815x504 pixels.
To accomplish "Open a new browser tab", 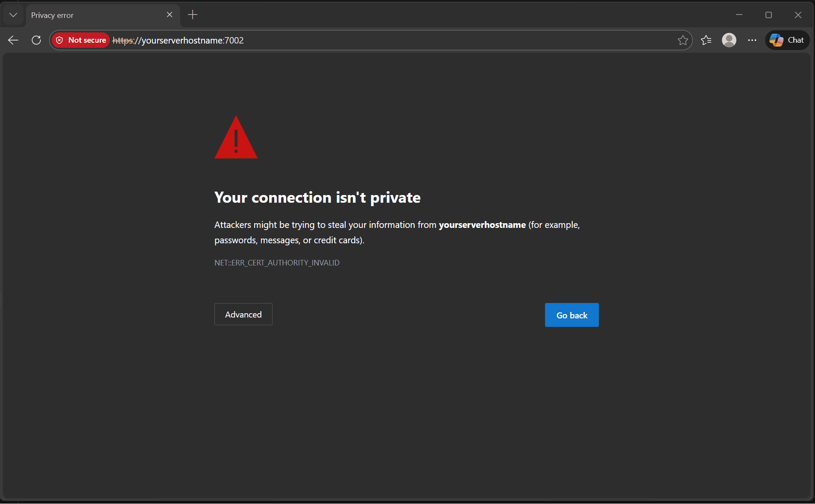I will 192,15.
